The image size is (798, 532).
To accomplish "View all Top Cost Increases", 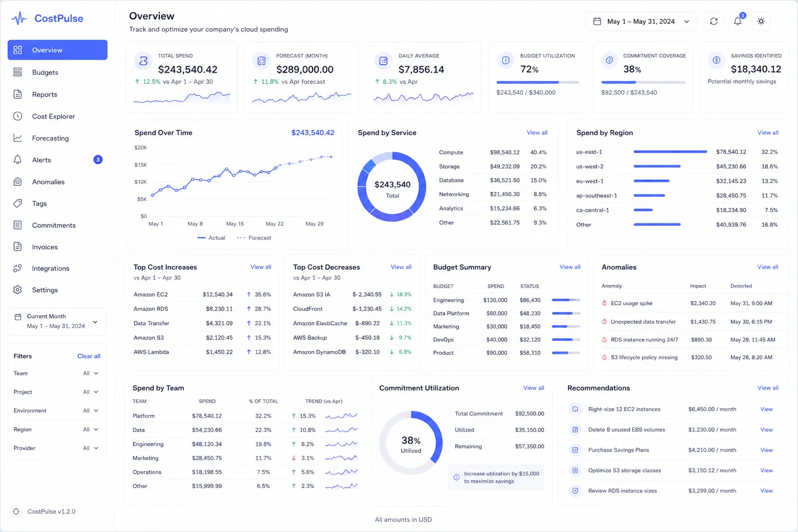I will pos(261,267).
